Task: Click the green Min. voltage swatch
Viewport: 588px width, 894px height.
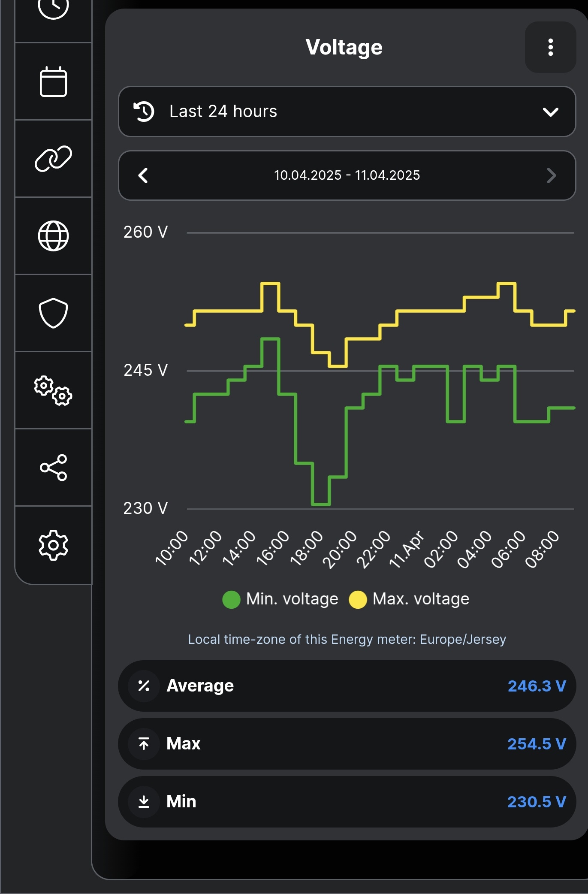Action: coord(231,599)
